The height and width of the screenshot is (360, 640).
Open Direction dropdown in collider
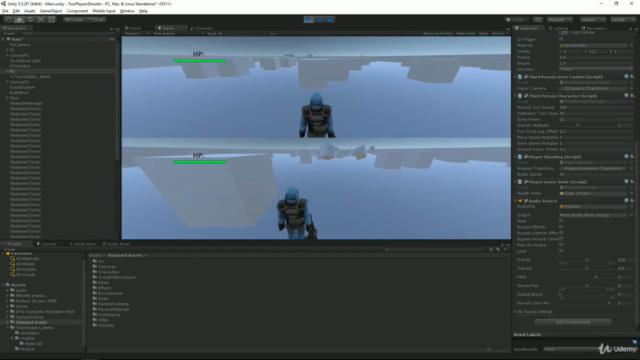pos(596,69)
